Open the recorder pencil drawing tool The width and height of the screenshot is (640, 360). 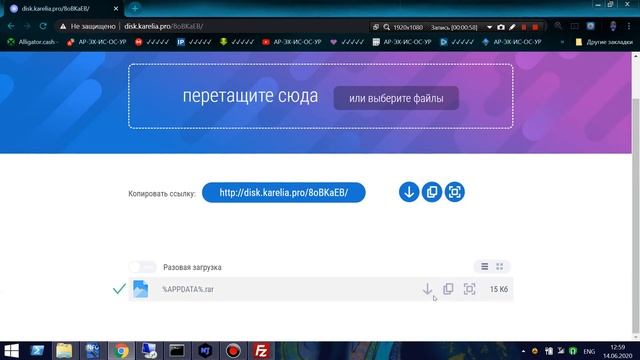coord(513,27)
